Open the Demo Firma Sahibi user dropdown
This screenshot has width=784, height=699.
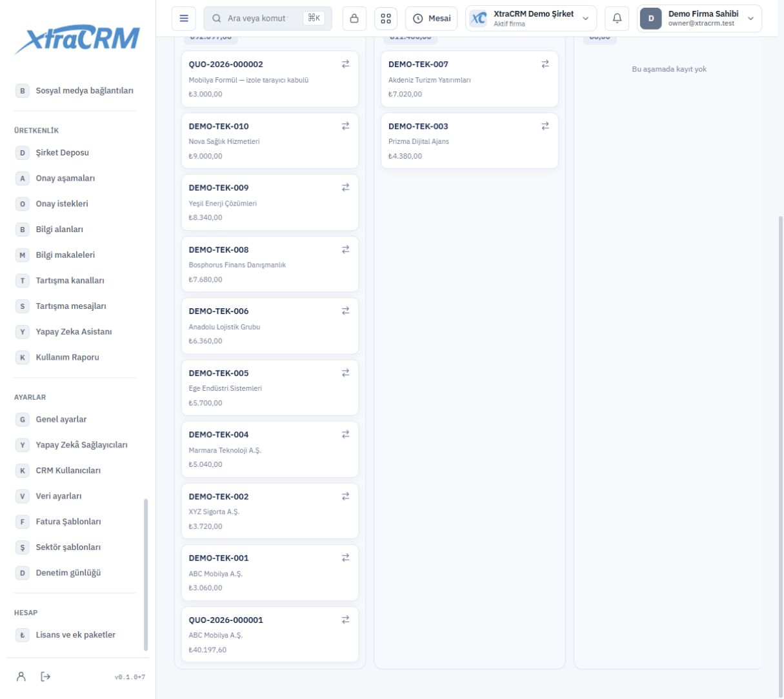[699, 19]
